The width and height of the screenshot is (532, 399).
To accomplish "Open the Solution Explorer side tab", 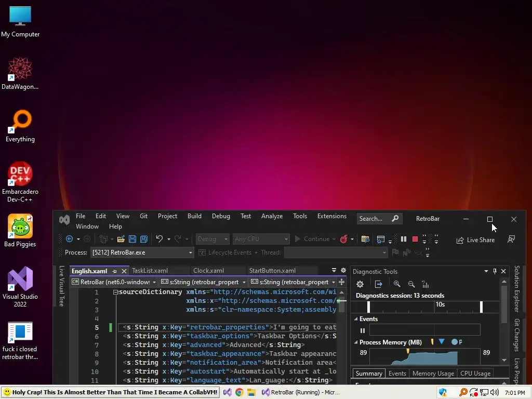I will click(x=517, y=289).
